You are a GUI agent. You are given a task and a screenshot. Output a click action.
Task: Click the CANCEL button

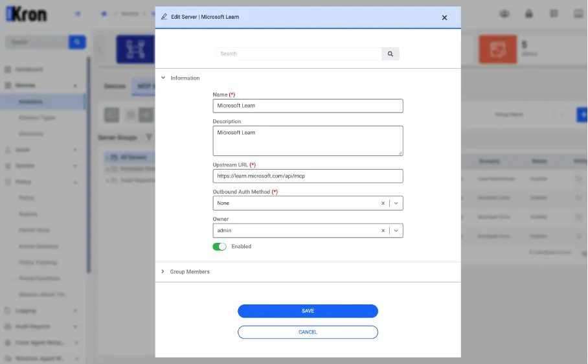click(x=308, y=332)
